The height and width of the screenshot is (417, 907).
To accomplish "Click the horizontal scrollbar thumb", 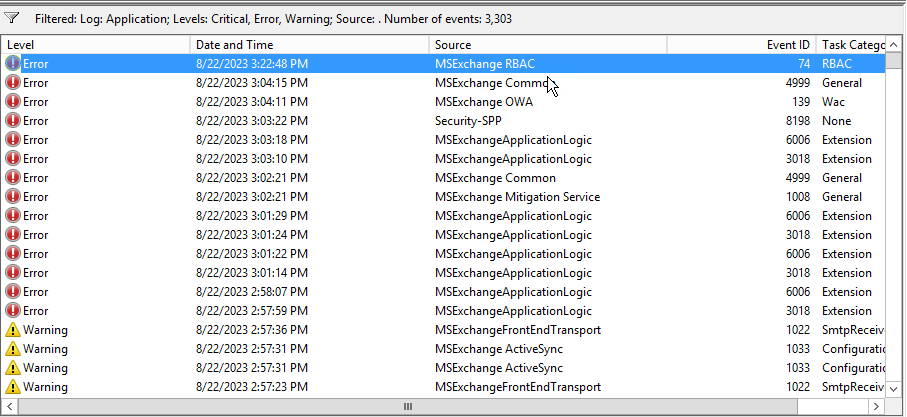I will 407,407.
